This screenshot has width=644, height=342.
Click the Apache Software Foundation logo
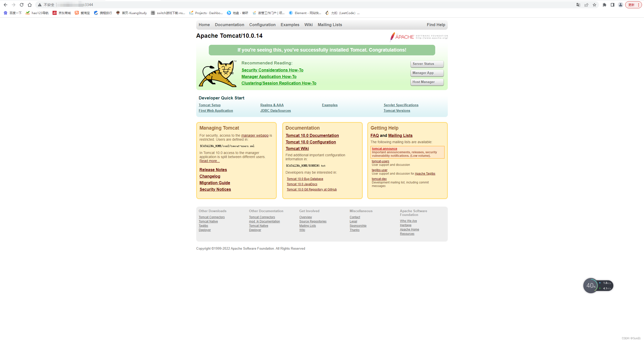point(419,37)
